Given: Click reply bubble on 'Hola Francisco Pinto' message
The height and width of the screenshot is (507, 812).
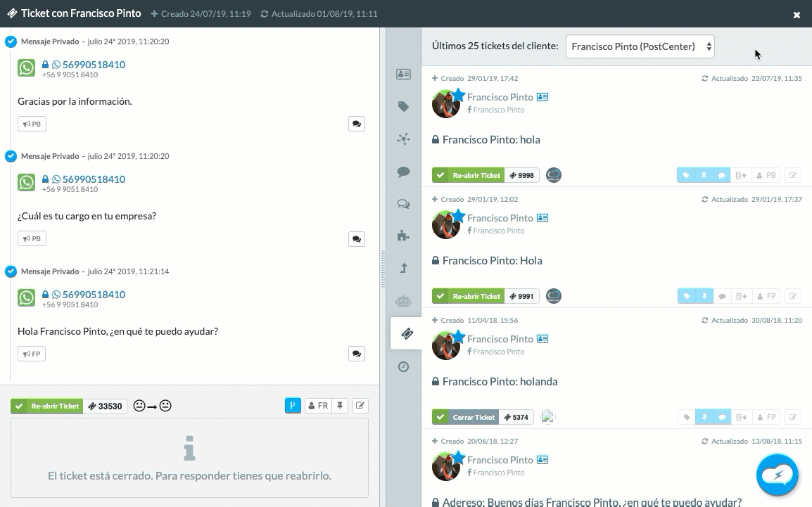Looking at the screenshot, I should (x=356, y=354).
